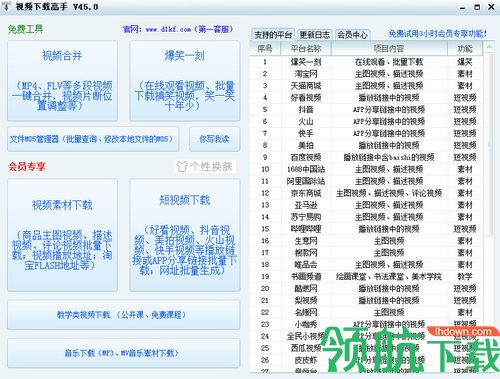This screenshot has height=379, width=500.
Task: Sort by 序号 column header
Action: coord(265,49)
